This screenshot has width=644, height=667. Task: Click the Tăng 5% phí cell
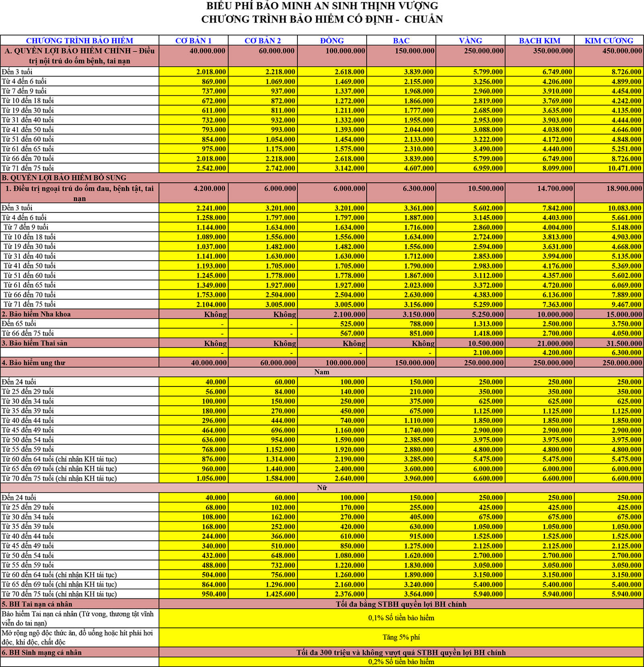401,637
